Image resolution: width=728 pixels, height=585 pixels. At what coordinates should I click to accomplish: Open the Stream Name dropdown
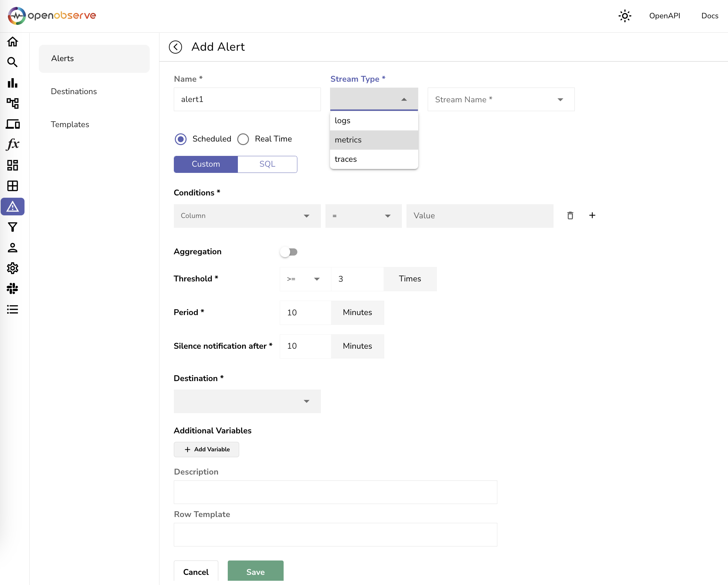[501, 100]
